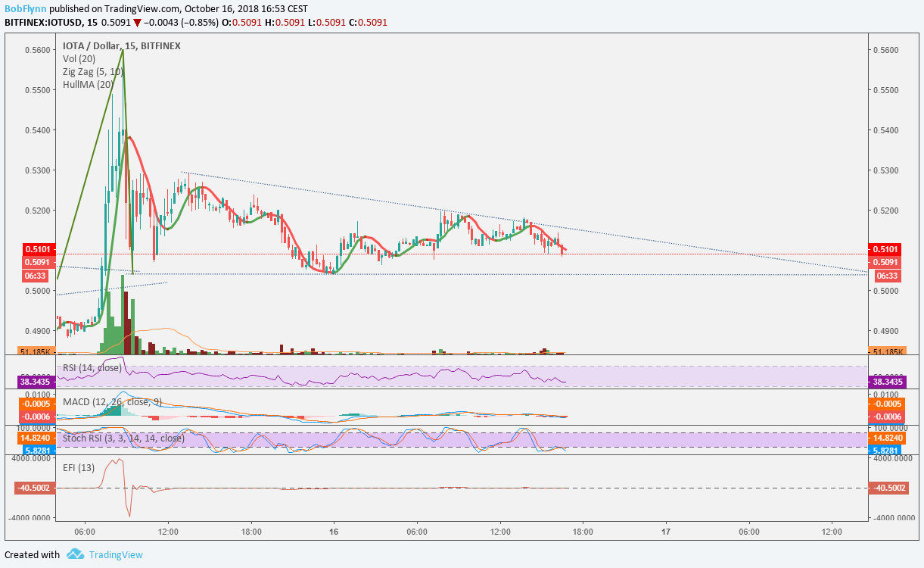Click the EFI (13) pane label
The width and height of the screenshot is (924, 568).
[x=79, y=467]
